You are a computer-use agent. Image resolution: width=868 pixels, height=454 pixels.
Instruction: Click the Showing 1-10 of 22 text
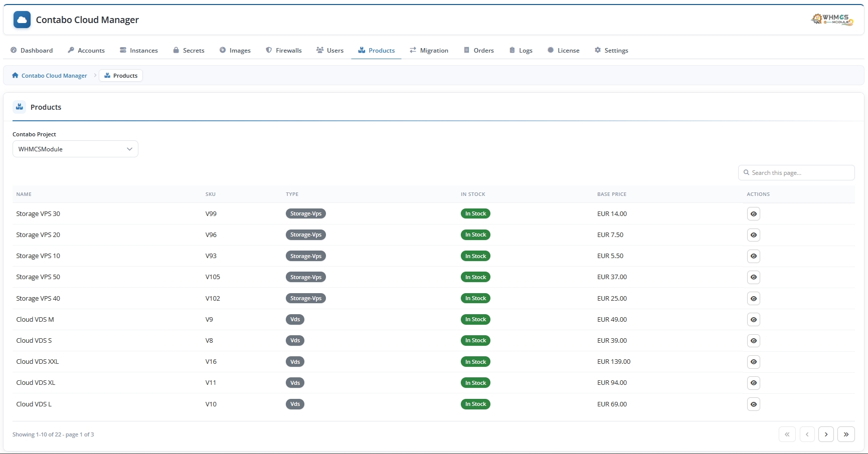tap(53, 434)
